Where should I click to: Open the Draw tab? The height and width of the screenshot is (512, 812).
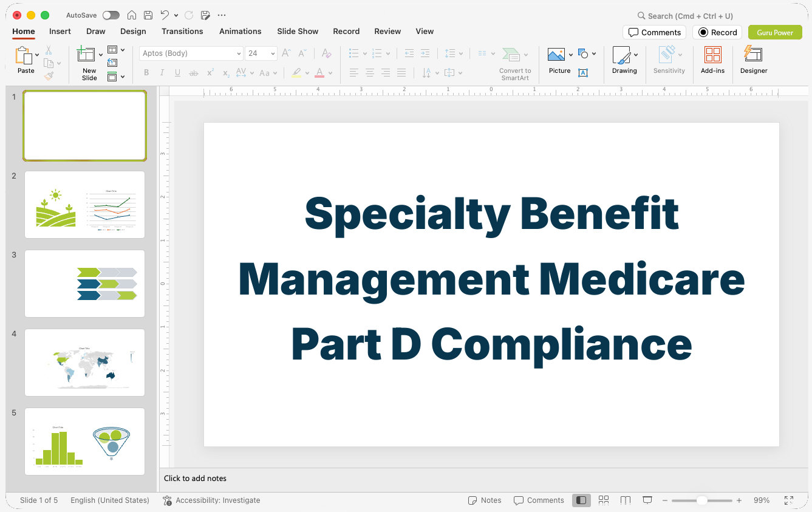(96, 31)
